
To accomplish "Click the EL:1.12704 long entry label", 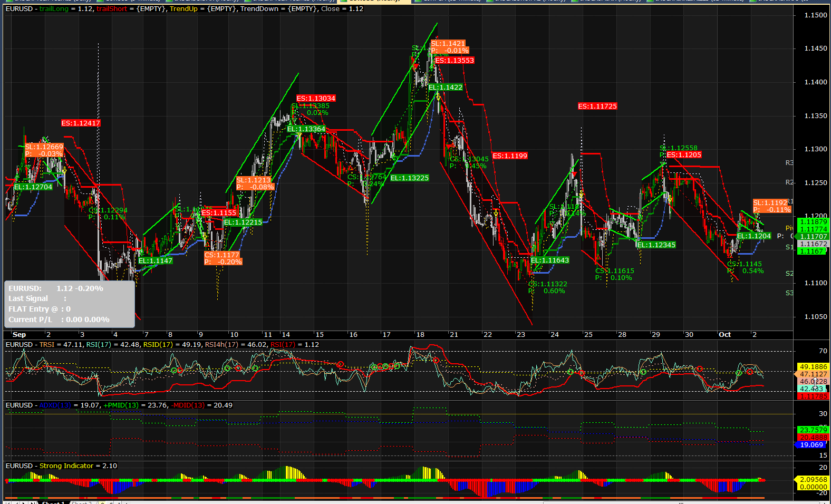I will 33,187.
